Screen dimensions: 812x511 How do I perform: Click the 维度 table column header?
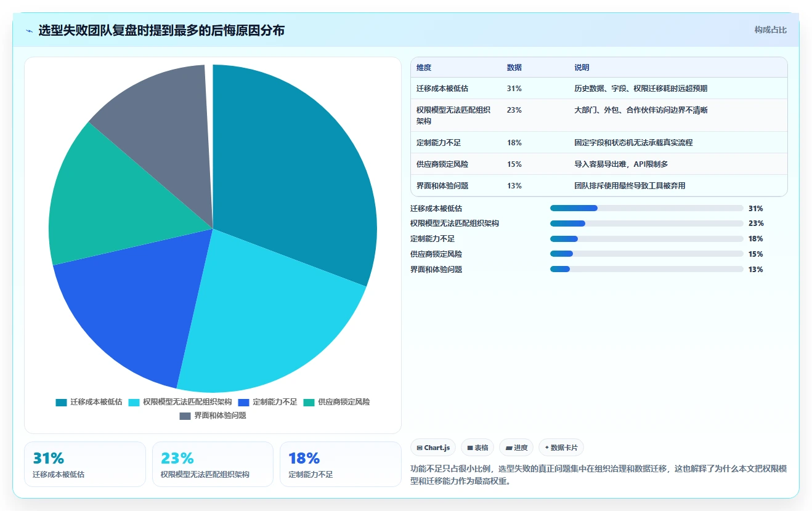click(x=424, y=68)
